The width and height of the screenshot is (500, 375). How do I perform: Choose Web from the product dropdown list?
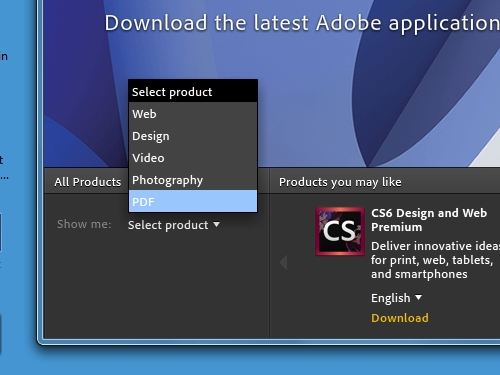193,114
